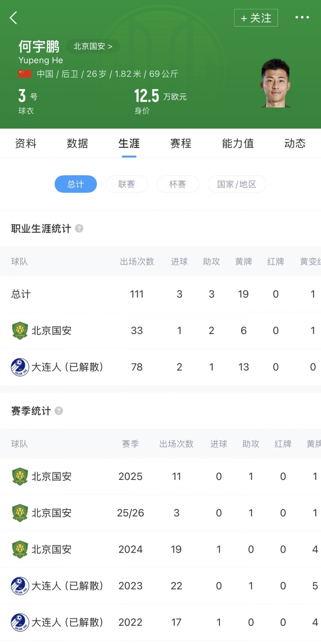Screen dimensions: 321x644
Task: Open the 25/26 北京国安 season row
Action: click(160, 513)
